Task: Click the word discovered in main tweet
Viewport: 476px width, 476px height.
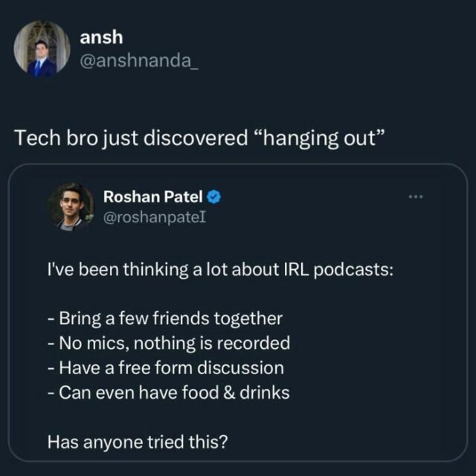Action: pos(196,138)
